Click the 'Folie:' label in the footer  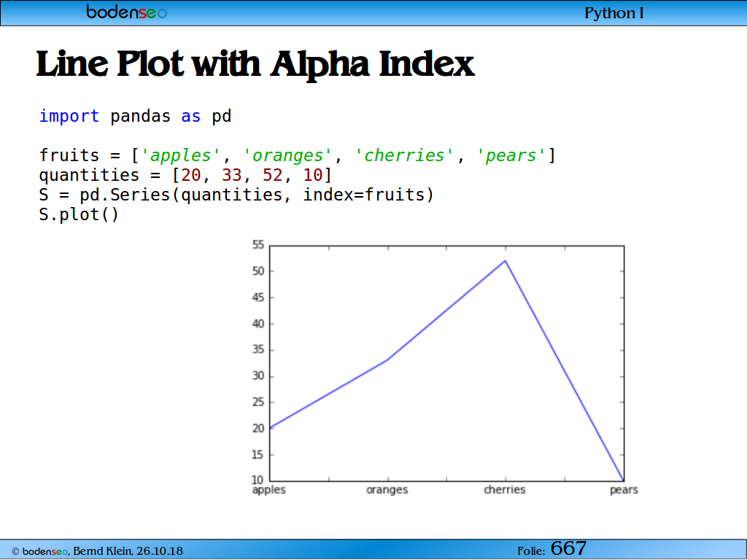pos(531,551)
